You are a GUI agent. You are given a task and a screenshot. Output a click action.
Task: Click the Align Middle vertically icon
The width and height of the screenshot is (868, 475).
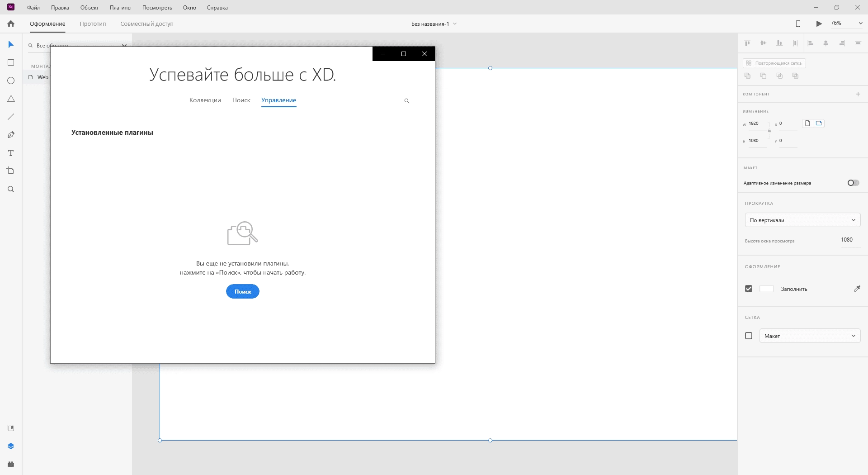tap(763, 43)
